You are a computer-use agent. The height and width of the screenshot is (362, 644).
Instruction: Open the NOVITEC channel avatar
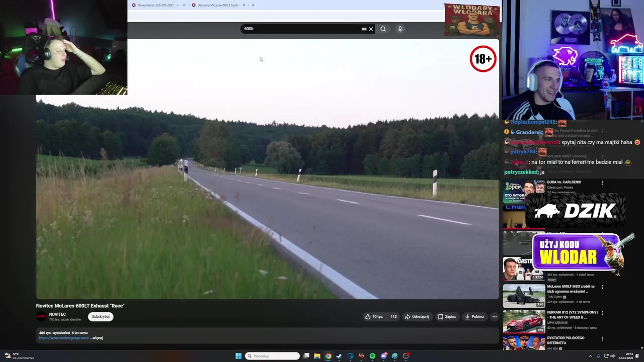pyautogui.click(x=41, y=316)
